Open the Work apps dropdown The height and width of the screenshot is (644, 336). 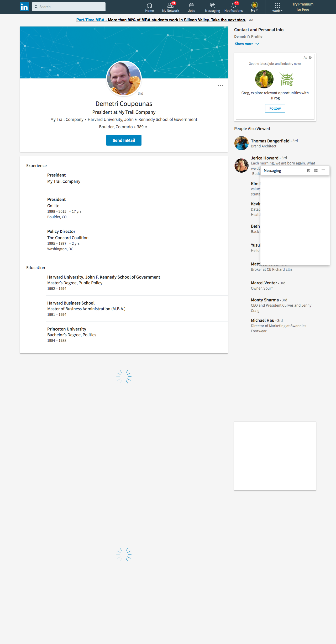(277, 7)
